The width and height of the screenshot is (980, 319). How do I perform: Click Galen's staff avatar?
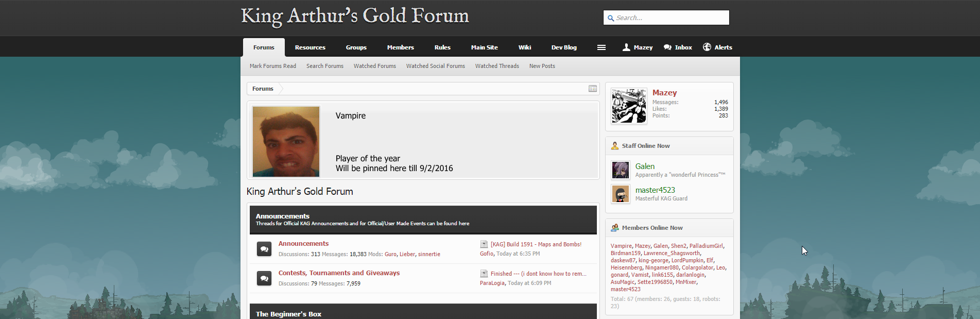click(x=621, y=170)
